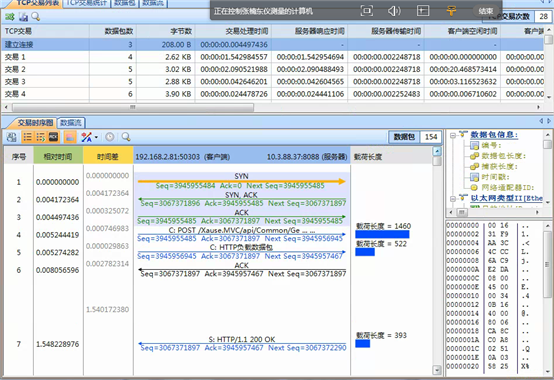
Task: Click the window layout icon in remote control bar
Action: pos(423,11)
